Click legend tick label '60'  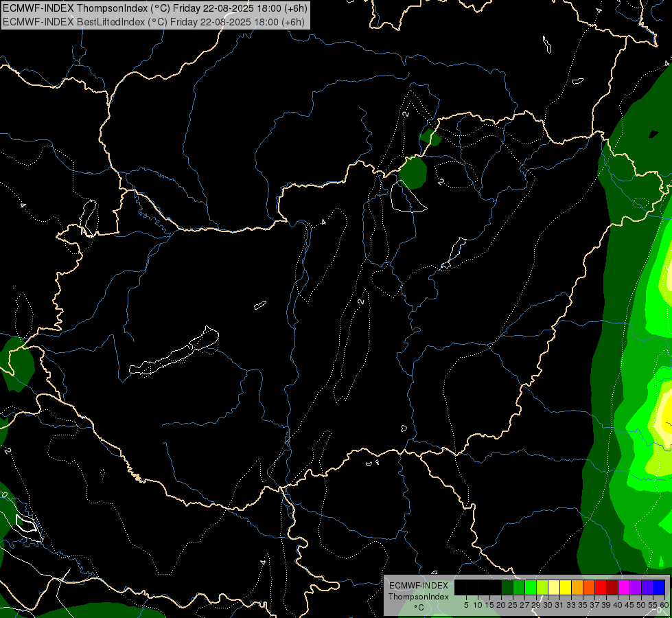(x=664, y=605)
